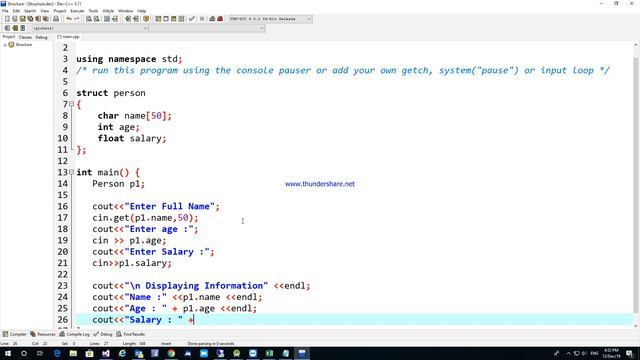Screen dimensions: 640x360
Task: Open the Action Center notifications icon
Action: (x=629, y=353)
